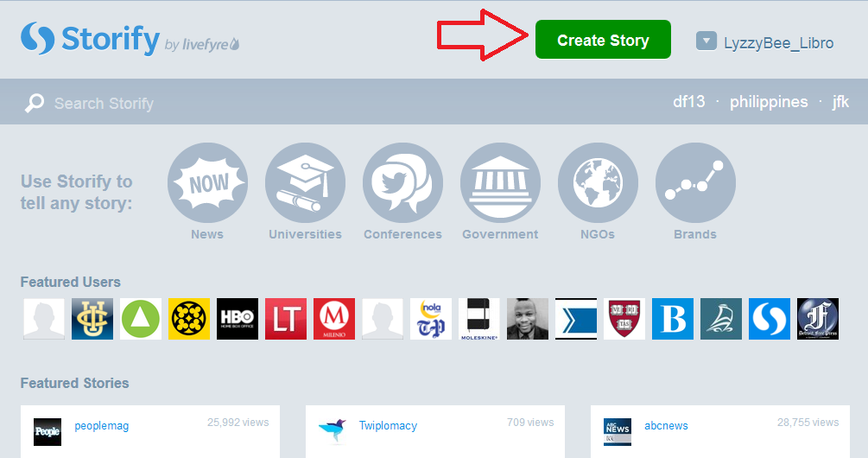Open the abcnews featured story

pyautogui.click(x=666, y=426)
